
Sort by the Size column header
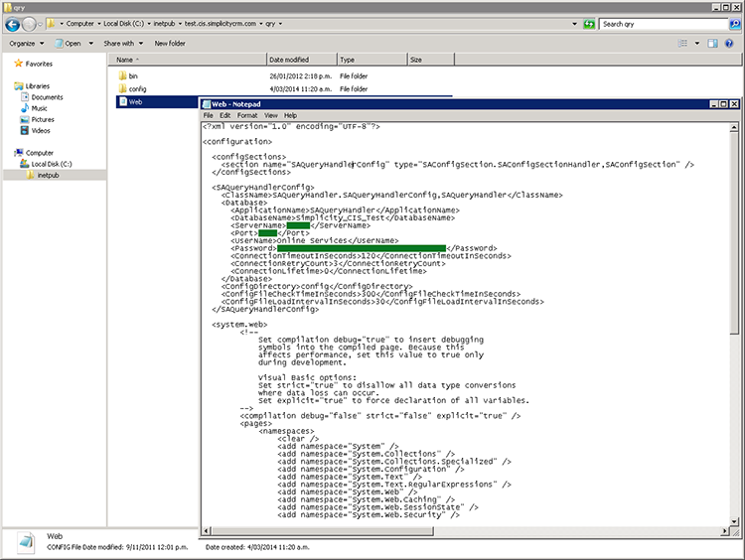(x=431, y=60)
